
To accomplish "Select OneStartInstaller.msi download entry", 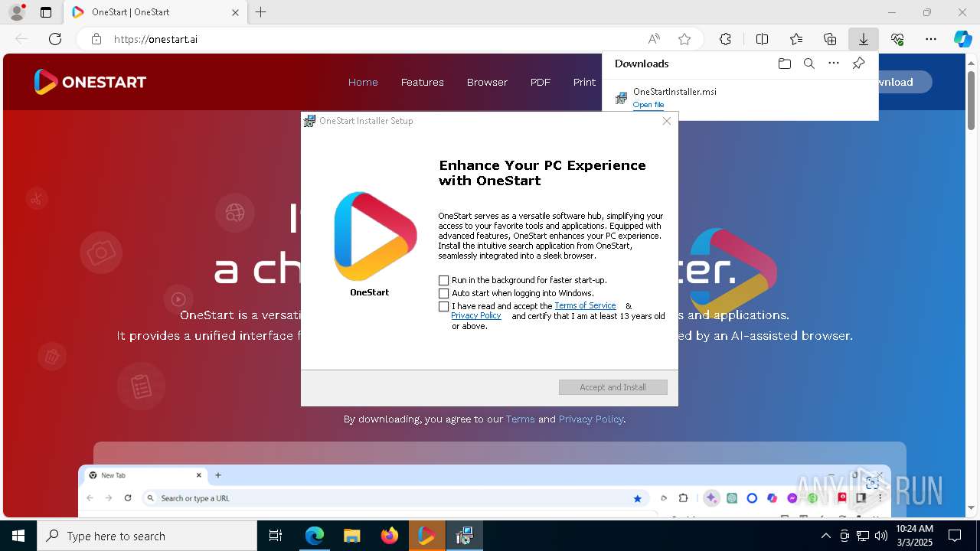I will 740,98.
